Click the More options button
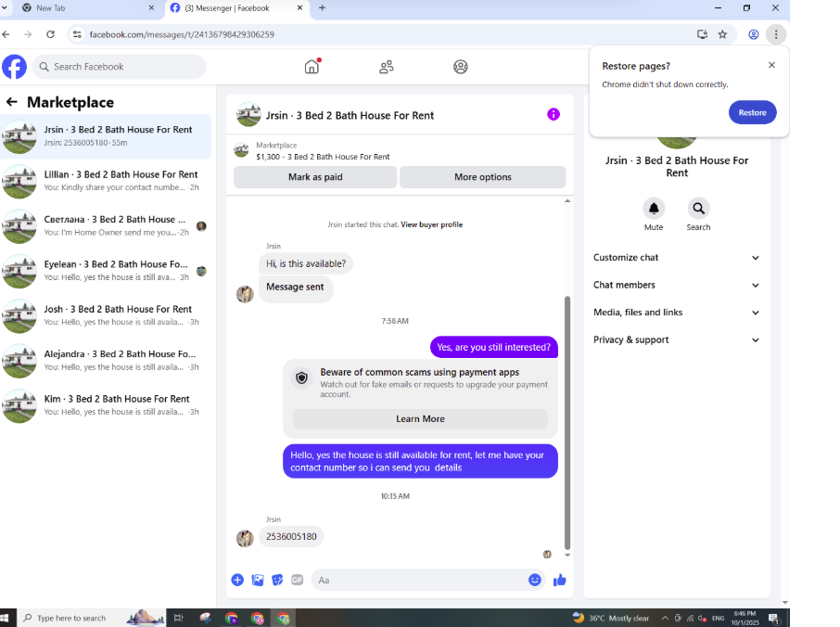The image size is (840, 627). 483,177
